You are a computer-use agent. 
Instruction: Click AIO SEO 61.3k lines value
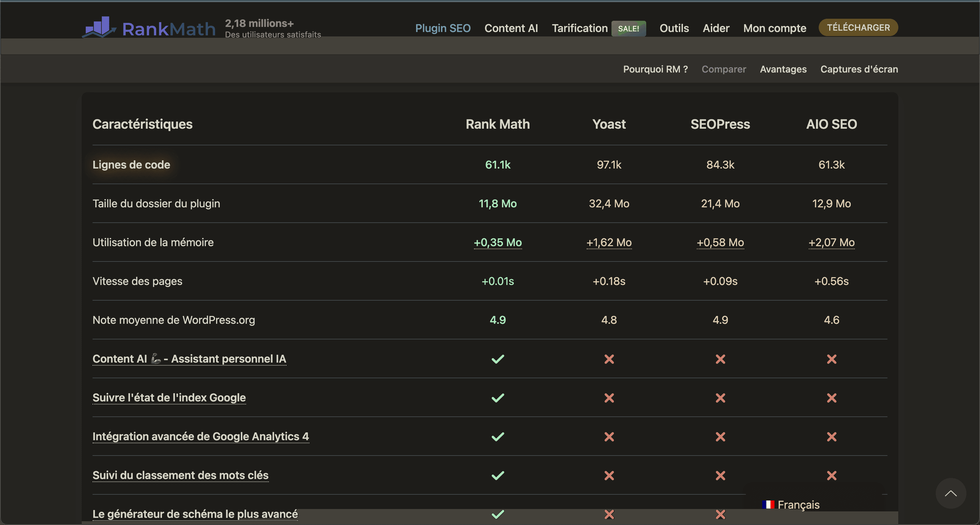tap(831, 164)
